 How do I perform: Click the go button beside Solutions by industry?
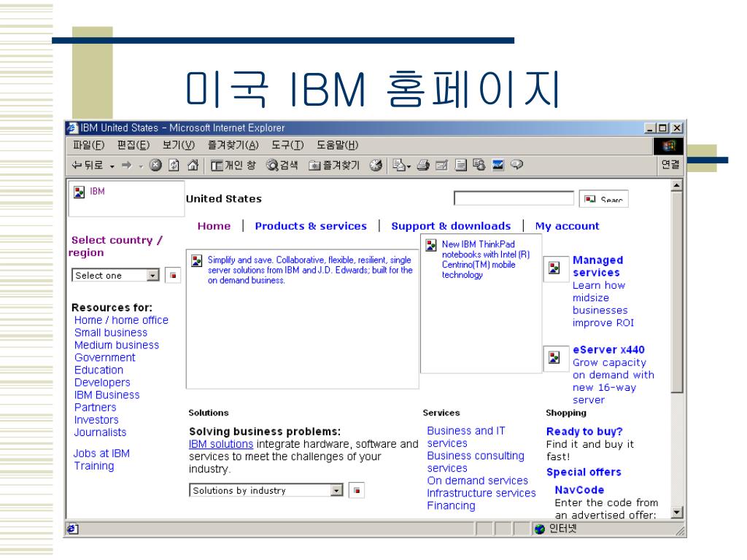pos(357,490)
